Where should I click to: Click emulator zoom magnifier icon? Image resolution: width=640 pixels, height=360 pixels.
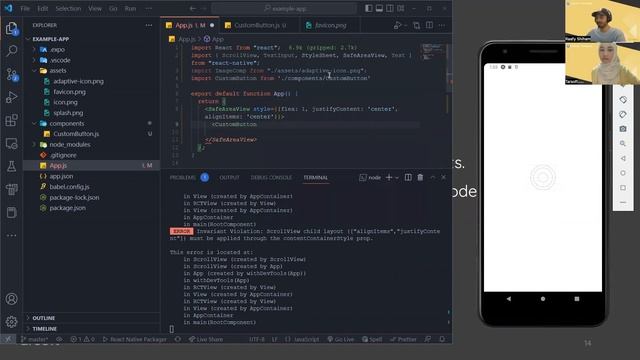623,144
